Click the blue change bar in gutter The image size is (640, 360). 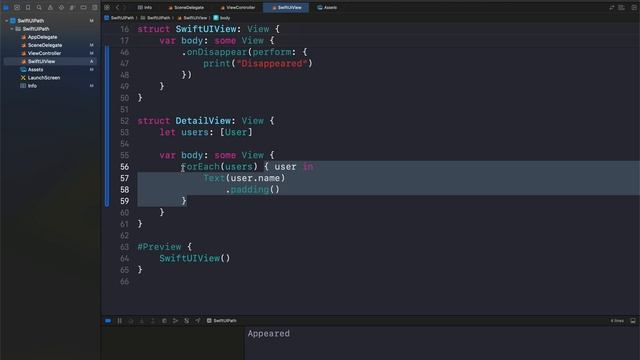pyautogui.click(x=107, y=126)
